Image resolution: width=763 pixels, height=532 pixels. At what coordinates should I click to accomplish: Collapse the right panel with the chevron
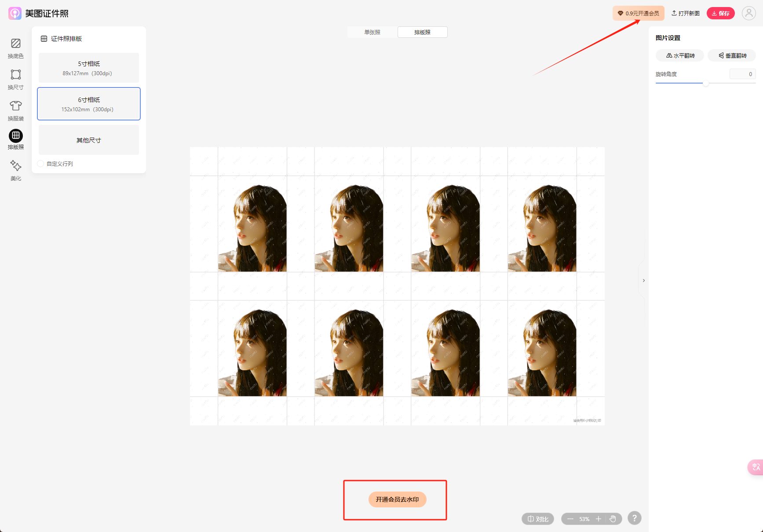(x=643, y=281)
